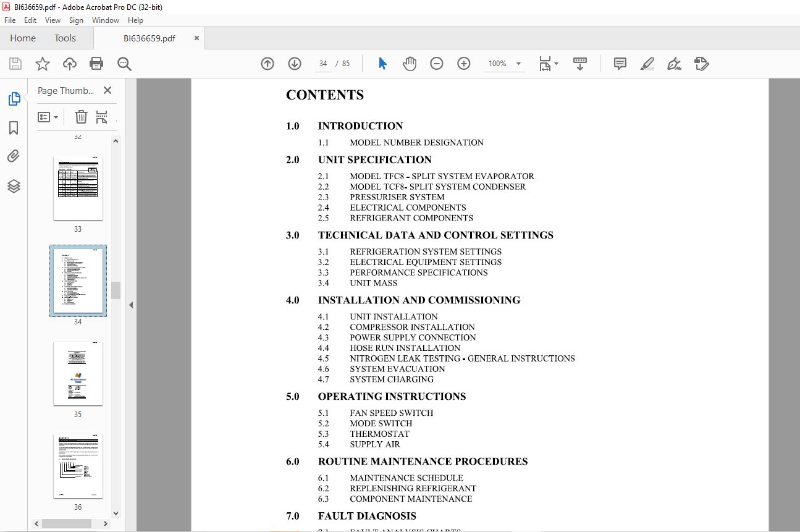800x532 pixels.
Task: Open Page Thumbnails panel icon in sidebar
Action: coord(14,99)
